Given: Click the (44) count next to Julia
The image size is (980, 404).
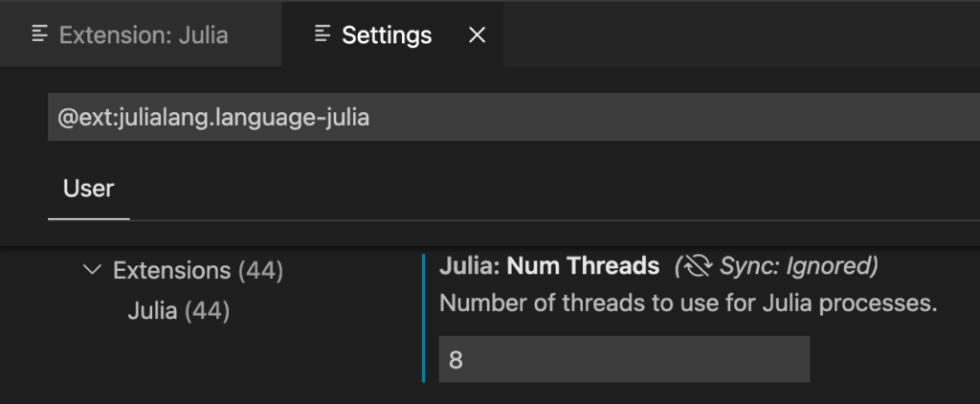Looking at the screenshot, I should pos(207,311).
